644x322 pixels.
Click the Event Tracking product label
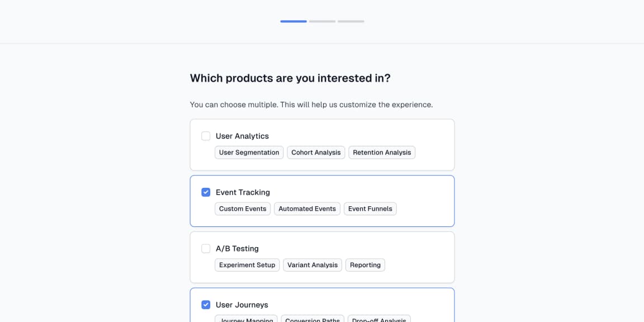coord(243,192)
